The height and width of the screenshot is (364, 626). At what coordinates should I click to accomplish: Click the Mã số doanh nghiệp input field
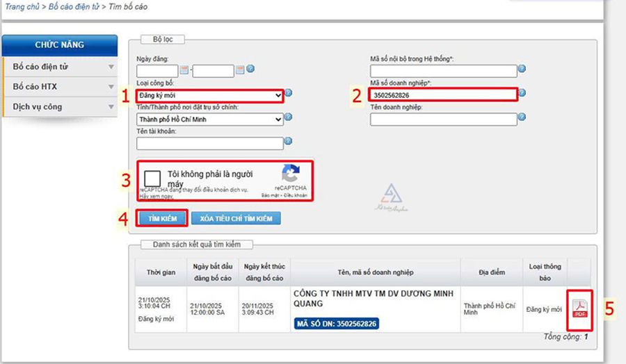click(x=443, y=94)
